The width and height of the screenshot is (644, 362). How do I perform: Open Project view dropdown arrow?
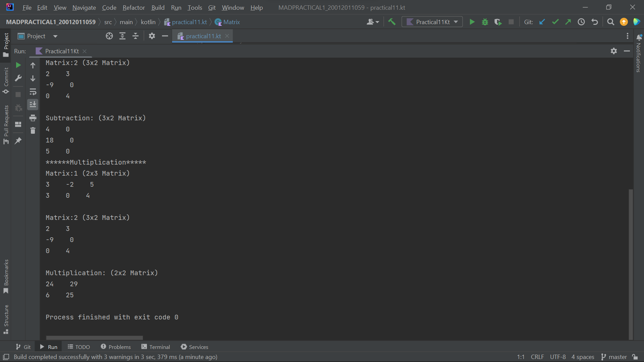(55, 36)
